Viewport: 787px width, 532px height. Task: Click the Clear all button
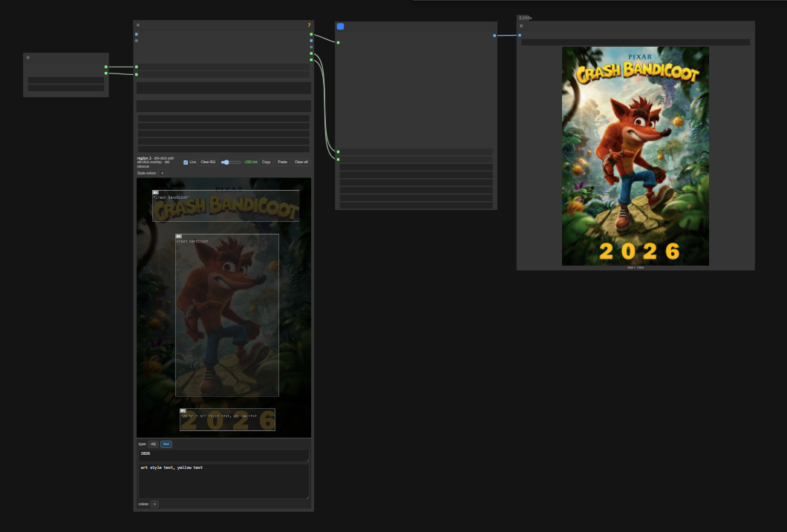[x=301, y=162]
